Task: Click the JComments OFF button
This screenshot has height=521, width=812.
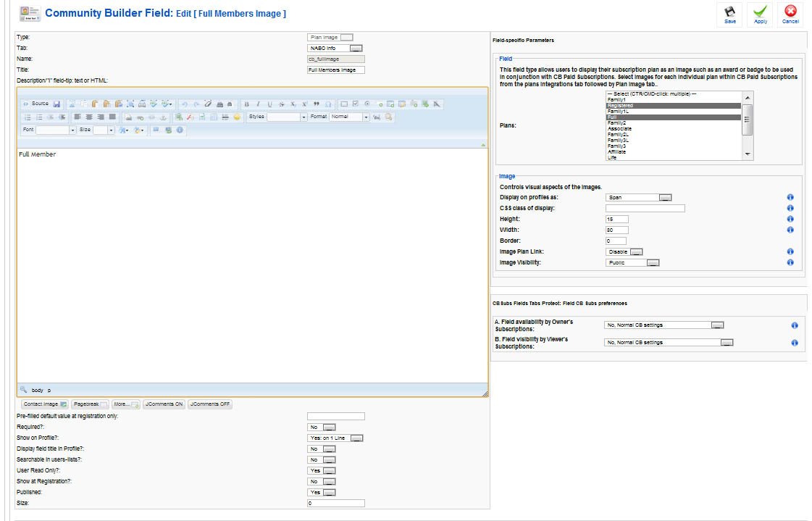Action: tap(210, 404)
